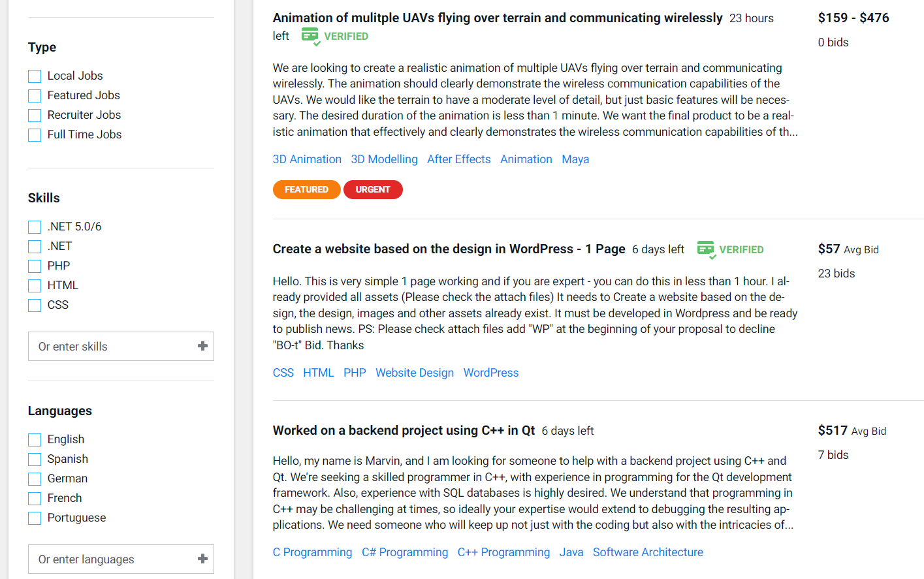Enable the Local Jobs filter
This screenshot has width=924, height=579.
pyautogui.click(x=35, y=76)
